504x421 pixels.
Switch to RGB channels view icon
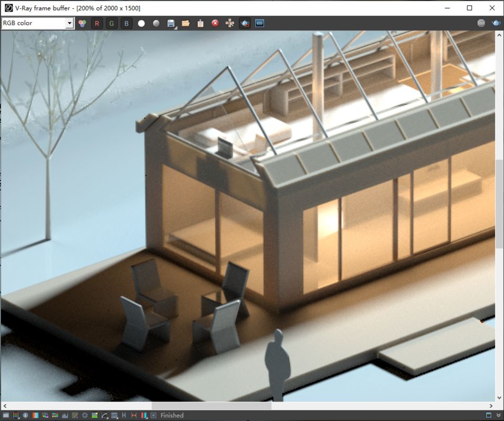(x=82, y=23)
